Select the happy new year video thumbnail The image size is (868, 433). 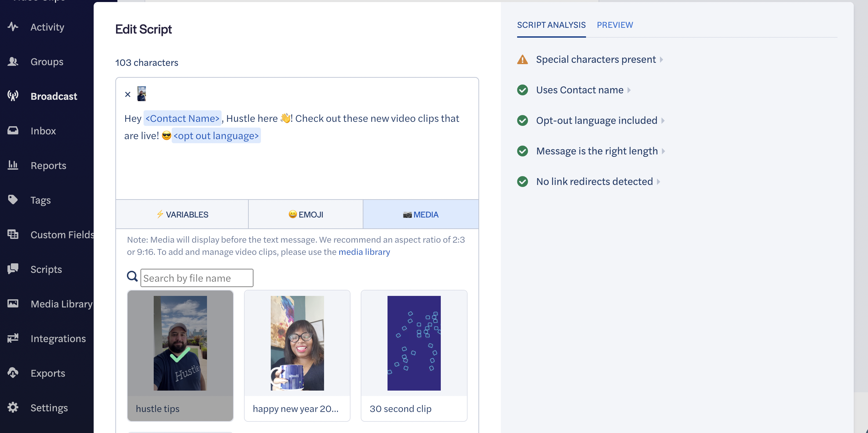[297, 343]
